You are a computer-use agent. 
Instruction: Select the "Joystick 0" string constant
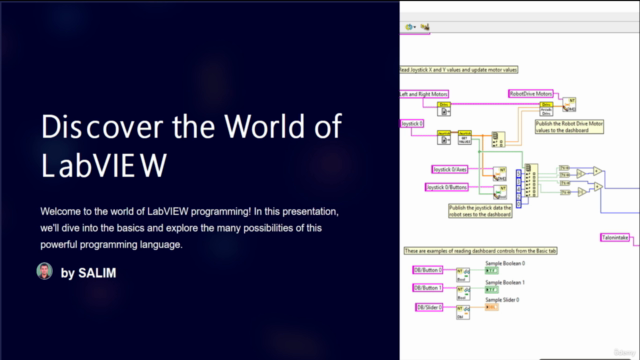(x=411, y=123)
